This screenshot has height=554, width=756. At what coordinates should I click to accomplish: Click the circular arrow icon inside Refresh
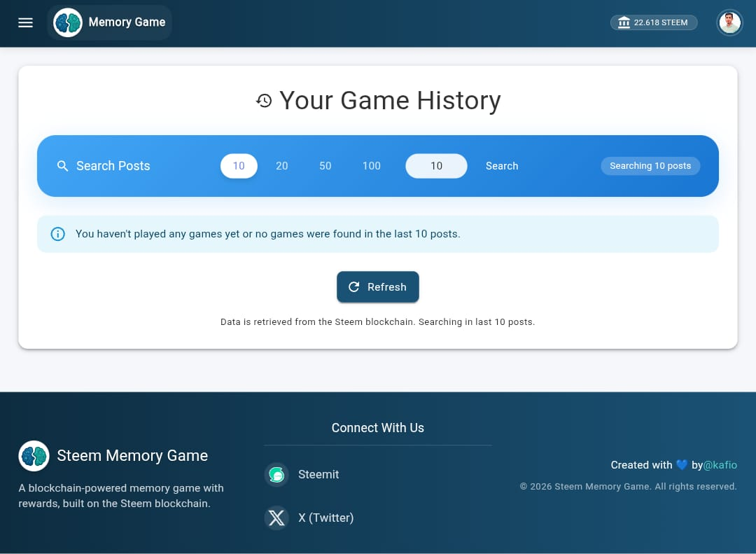354,287
